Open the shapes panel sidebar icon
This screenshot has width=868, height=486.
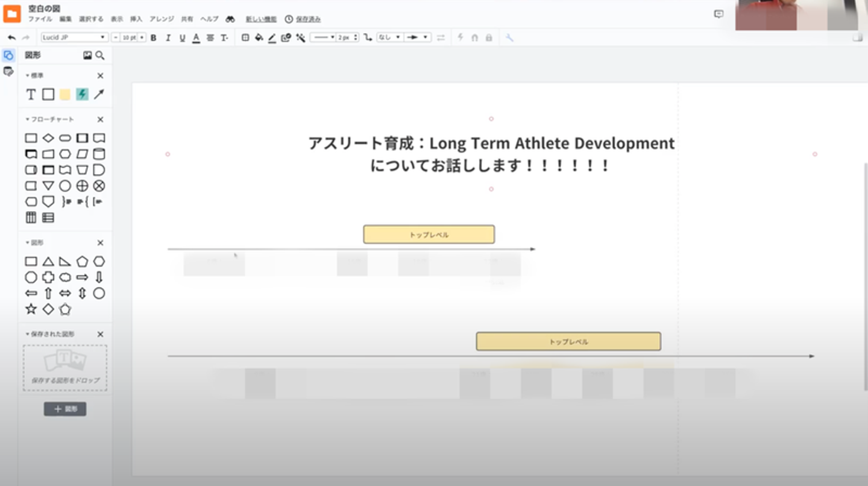click(x=8, y=55)
